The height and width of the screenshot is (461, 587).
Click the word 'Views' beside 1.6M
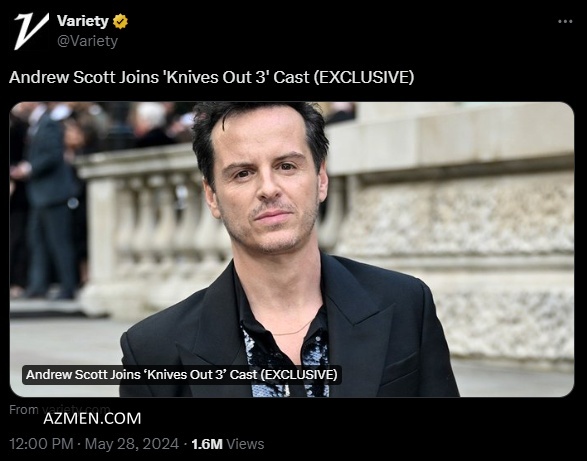245,444
